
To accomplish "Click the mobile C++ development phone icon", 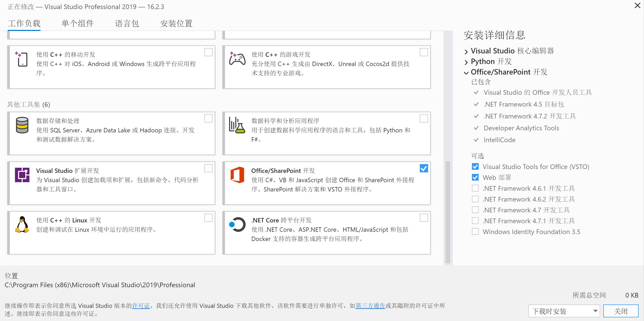I will click(22, 59).
